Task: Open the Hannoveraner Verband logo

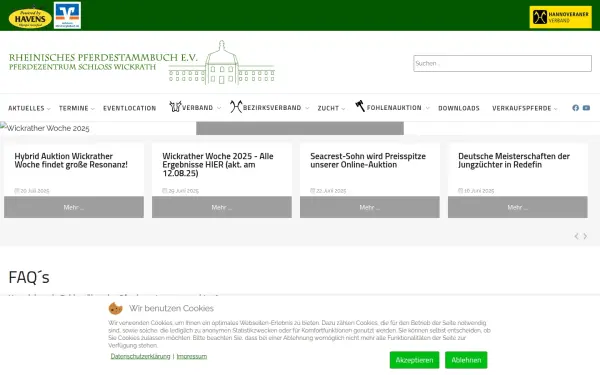Action: tap(561, 17)
